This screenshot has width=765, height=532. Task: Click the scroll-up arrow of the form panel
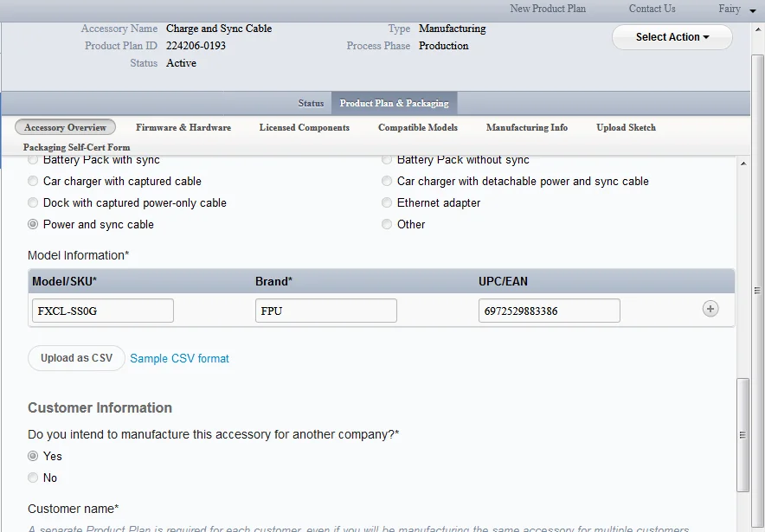[x=743, y=163]
